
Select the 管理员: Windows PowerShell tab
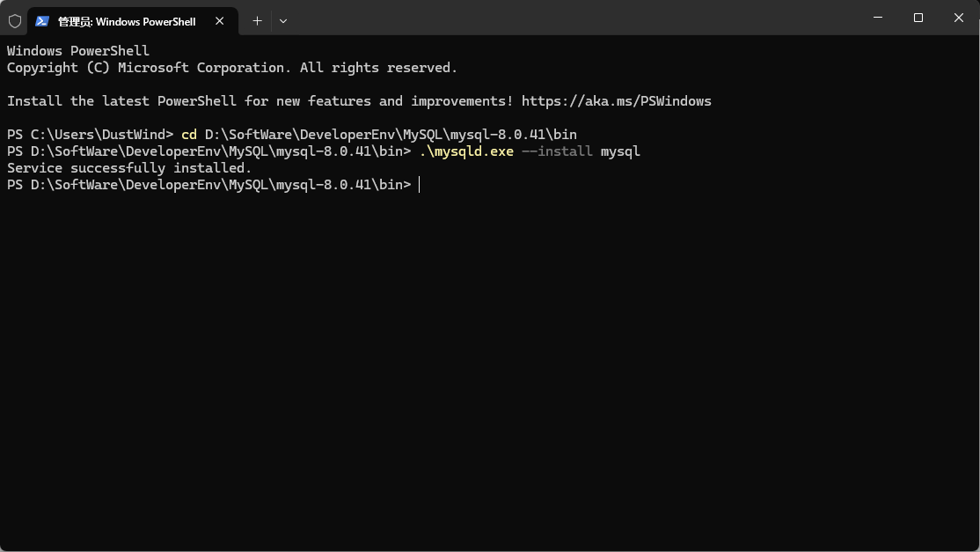click(127, 20)
